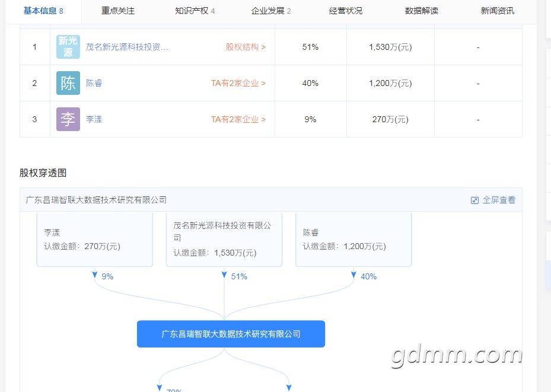Expand 股权结构 for 茂名新光源
This screenshot has width=551, height=392.
(246, 47)
